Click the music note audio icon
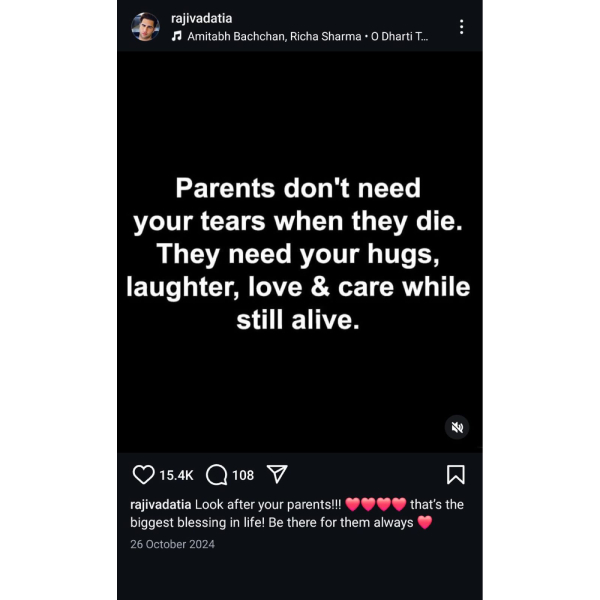The image size is (600, 600). click(x=176, y=36)
